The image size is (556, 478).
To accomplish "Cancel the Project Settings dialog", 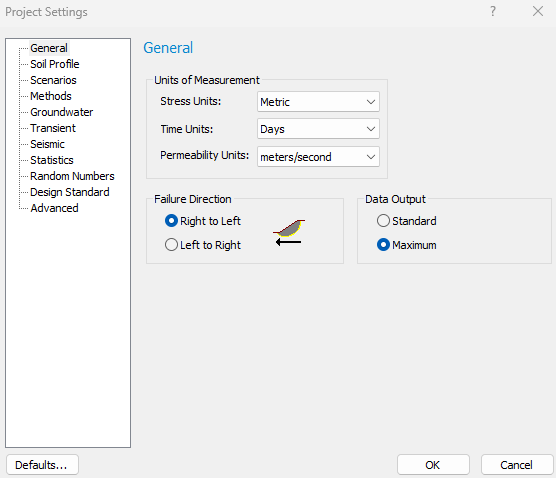I will point(516,465).
